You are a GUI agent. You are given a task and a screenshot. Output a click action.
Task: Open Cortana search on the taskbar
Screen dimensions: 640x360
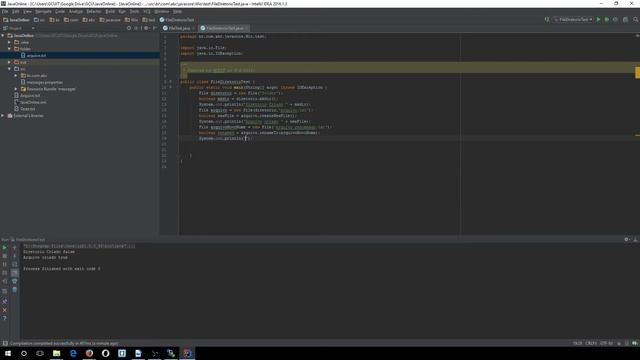[x=24, y=353]
